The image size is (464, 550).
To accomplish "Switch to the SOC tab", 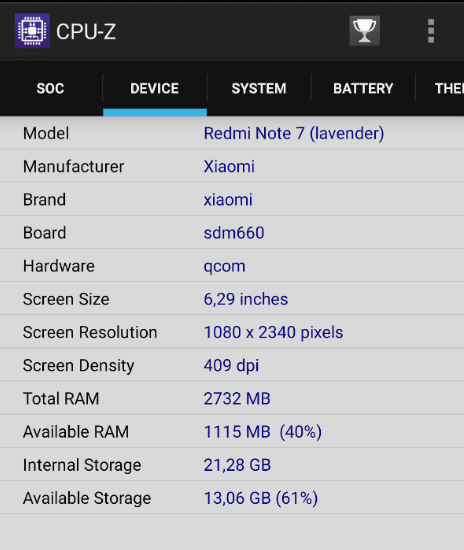I will pyautogui.click(x=51, y=88).
